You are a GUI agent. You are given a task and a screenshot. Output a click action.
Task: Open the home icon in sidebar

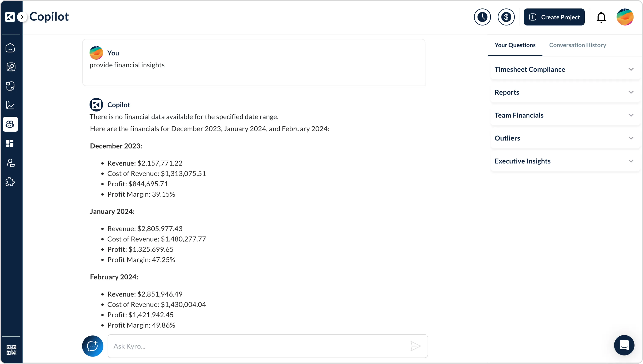(x=10, y=48)
